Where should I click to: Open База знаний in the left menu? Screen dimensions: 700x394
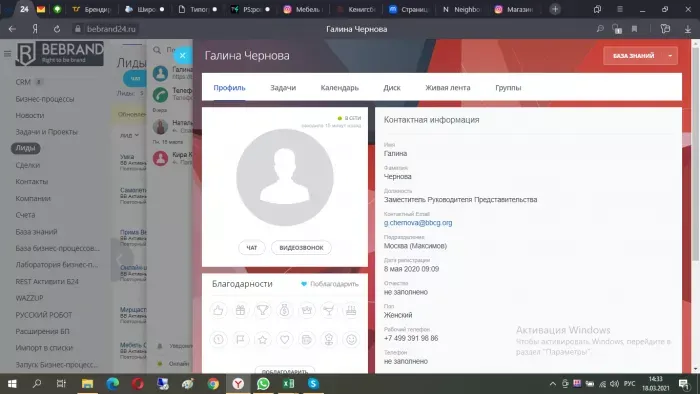[x=36, y=232]
